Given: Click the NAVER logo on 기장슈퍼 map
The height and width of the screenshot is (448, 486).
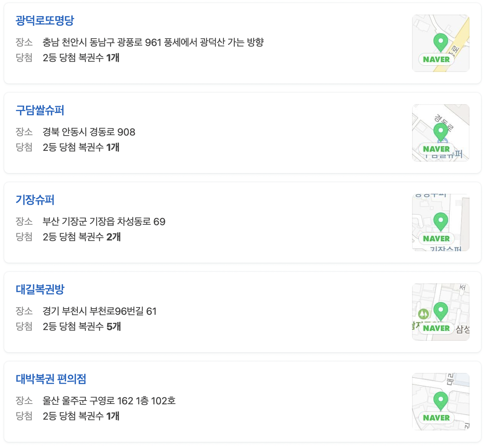Looking at the screenshot, I should pos(437,239).
